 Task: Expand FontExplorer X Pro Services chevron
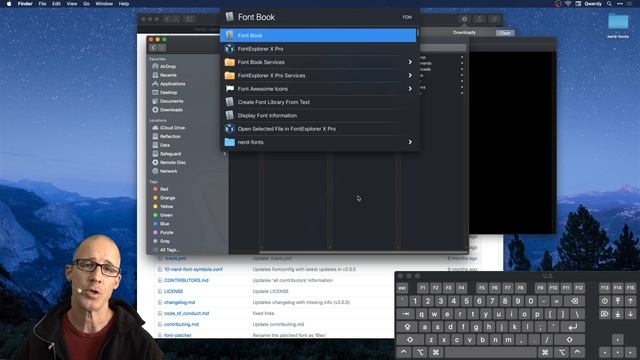point(410,76)
